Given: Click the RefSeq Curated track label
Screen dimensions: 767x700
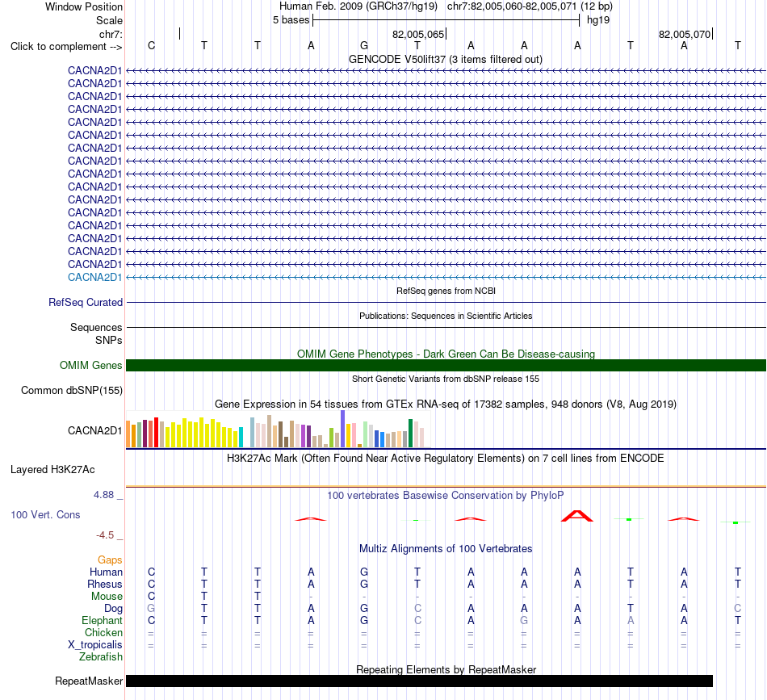Looking at the screenshot, I should [x=86, y=302].
